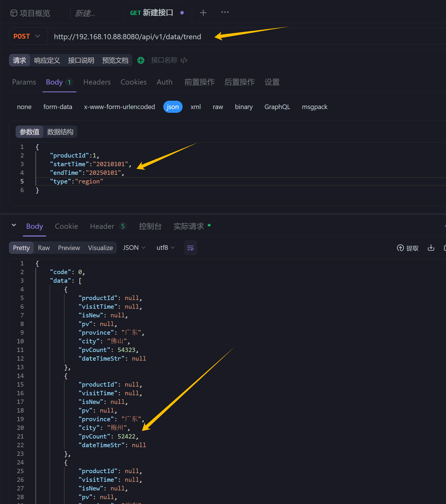This screenshot has height=504, width=446.
Task: Open the 实际请求 tab
Action: (192, 226)
